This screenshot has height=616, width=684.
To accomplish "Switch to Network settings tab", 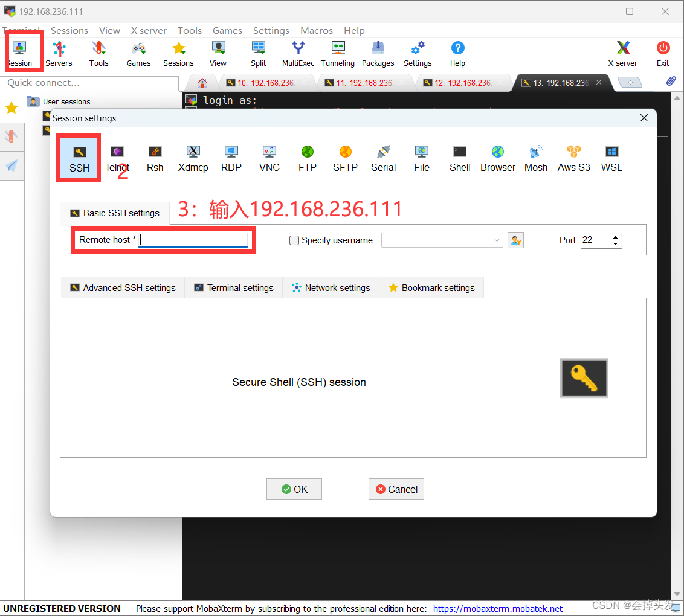I will click(331, 288).
